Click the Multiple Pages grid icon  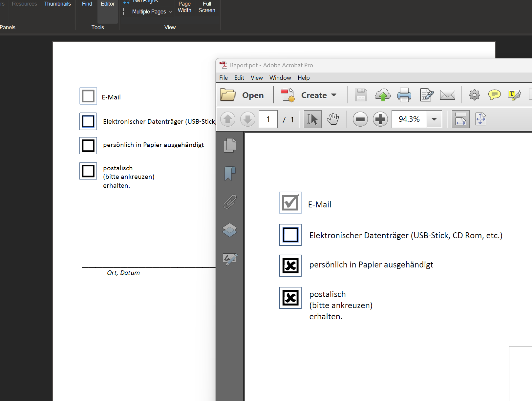tap(126, 11)
